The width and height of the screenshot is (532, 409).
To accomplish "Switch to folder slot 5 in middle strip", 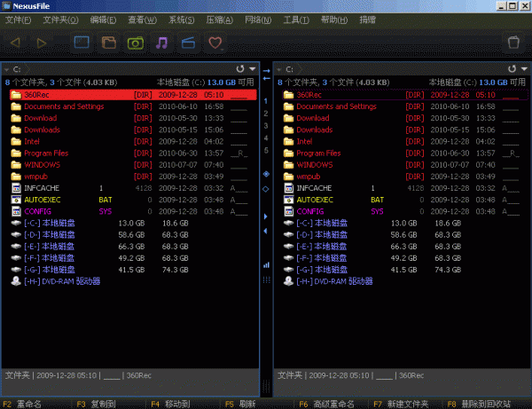I will point(266,150).
